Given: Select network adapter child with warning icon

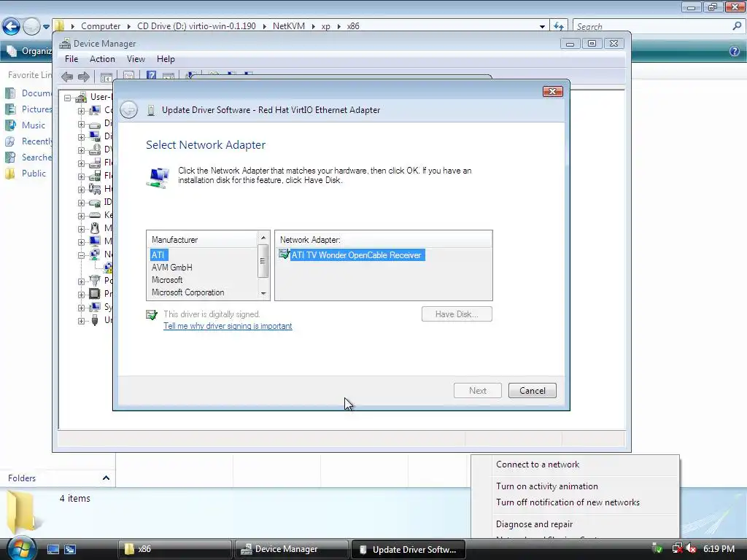Looking at the screenshot, I should pos(108,267).
